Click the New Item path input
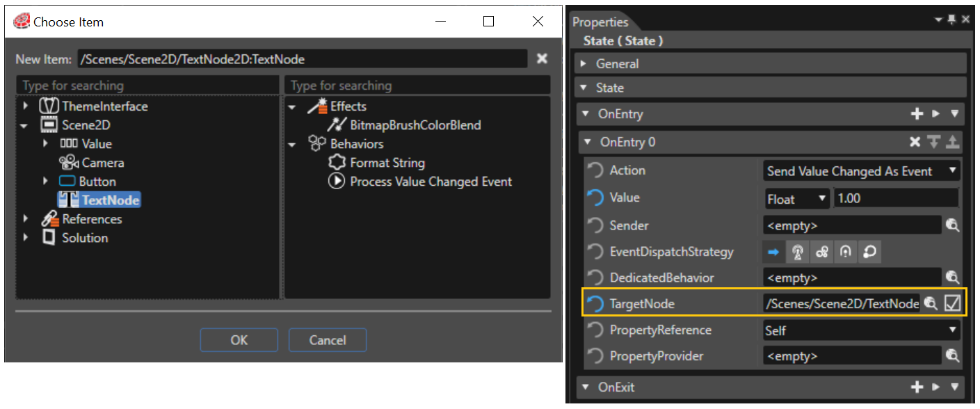Image resolution: width=980 pixels, height=409 pixels. point(303,59)
